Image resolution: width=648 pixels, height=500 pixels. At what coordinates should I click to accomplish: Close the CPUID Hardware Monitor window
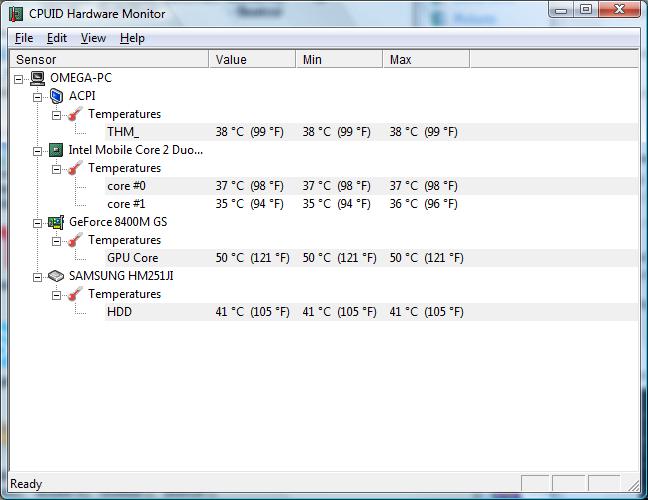(619, 10)
